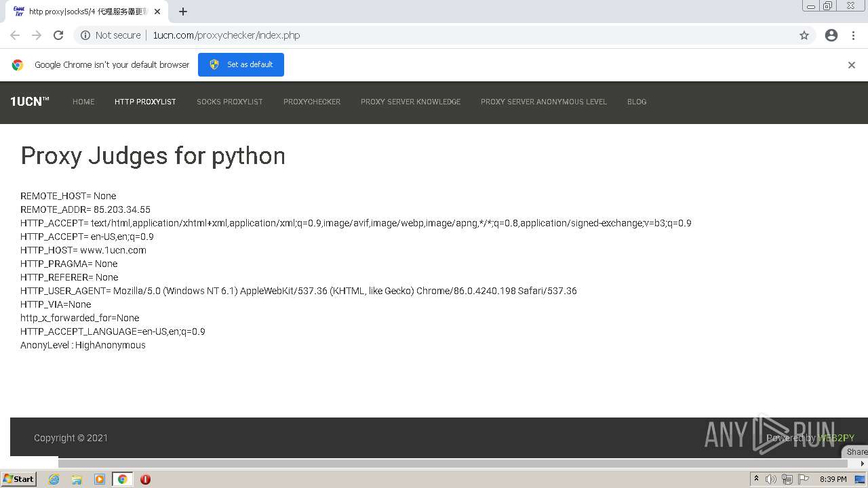
Task: Click the HTTP_ACCEPT_LANGUAGE line
Action: point(113,331)
